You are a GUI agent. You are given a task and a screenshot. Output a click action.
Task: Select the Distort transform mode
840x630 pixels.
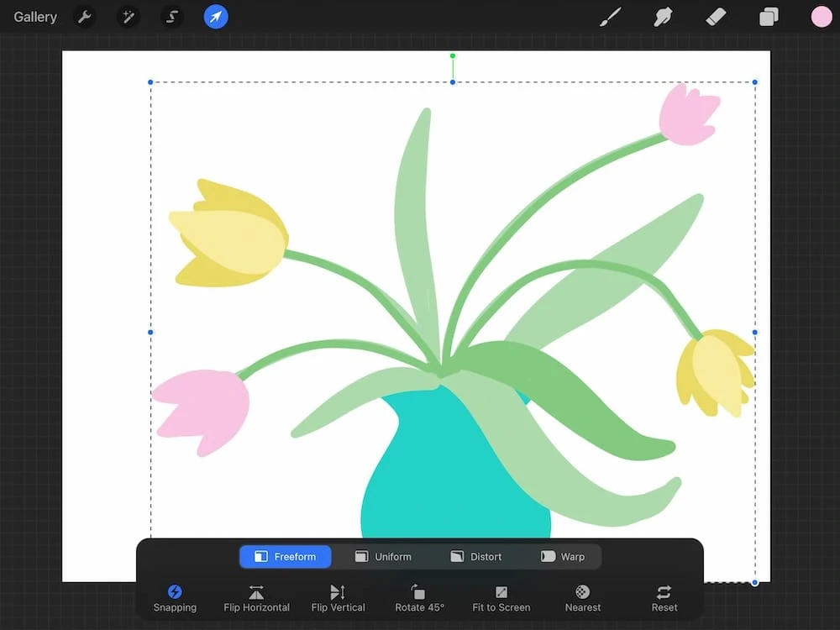coord(475,557)
